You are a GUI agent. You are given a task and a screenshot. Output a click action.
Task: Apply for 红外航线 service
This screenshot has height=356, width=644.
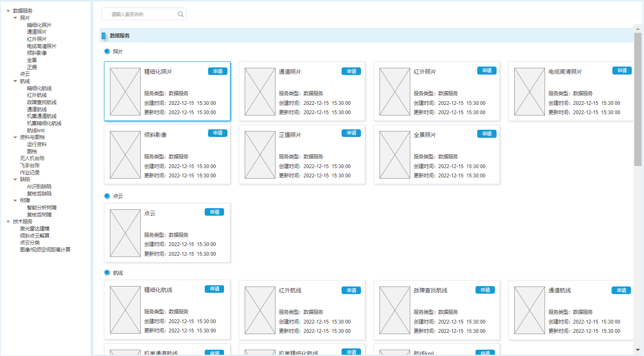351,290
